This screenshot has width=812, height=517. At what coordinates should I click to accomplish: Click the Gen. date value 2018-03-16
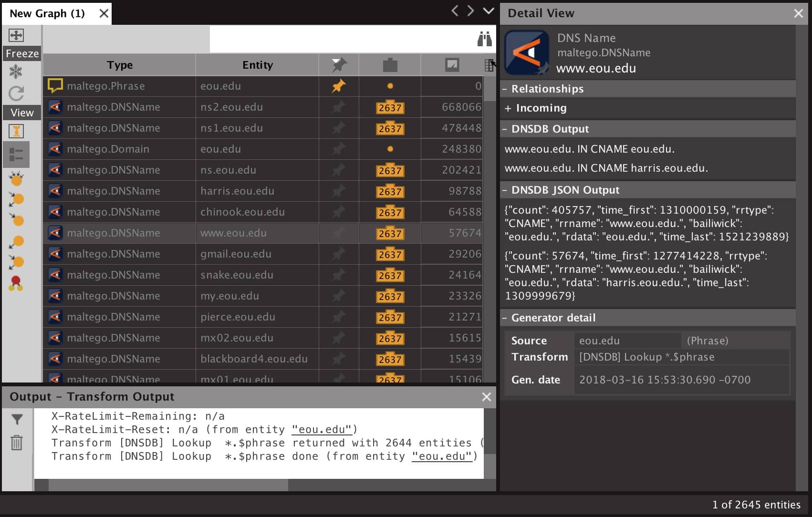pyautogui.click(x=682, y=380)
